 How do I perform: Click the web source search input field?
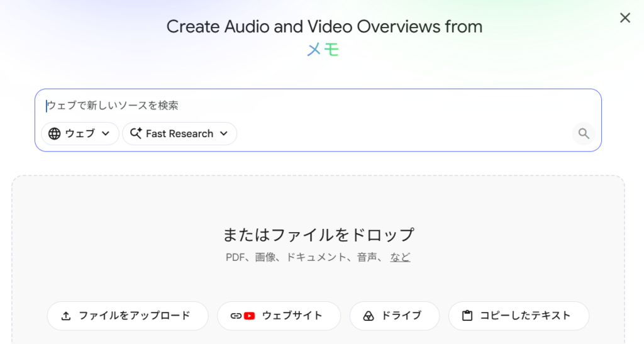(x=318, y=106)
